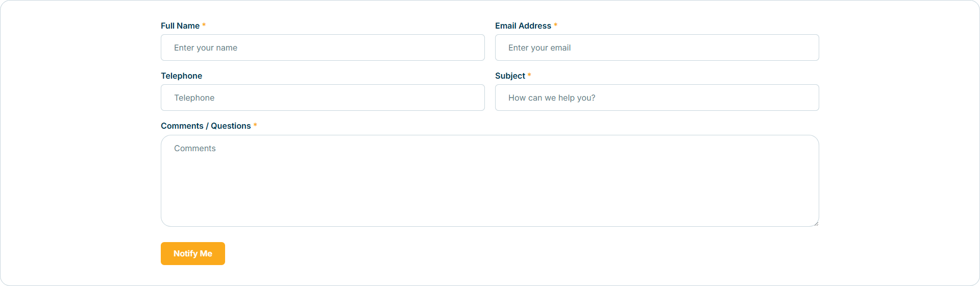The image size is (980, 286).
Task: Click the 'Enter your name' placeholder text
Action: click(206, 47)
